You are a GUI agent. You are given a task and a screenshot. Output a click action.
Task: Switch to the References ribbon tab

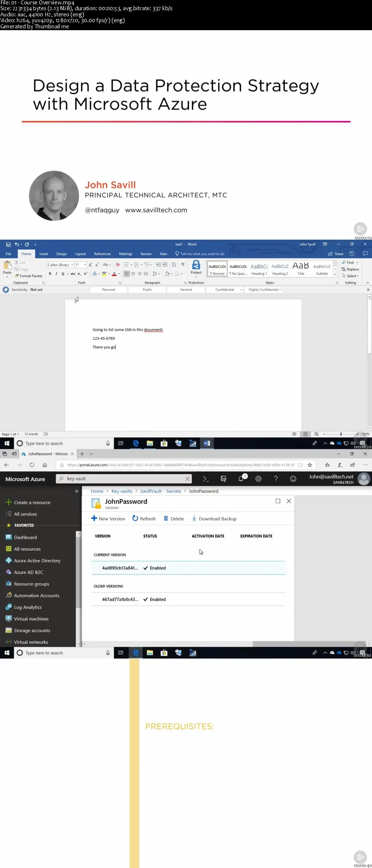pos(102,254)
